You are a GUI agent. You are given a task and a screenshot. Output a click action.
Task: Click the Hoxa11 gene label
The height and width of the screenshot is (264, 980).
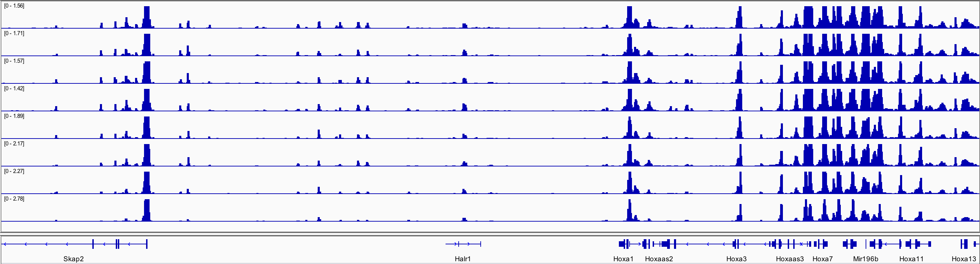tap(911, 259)
